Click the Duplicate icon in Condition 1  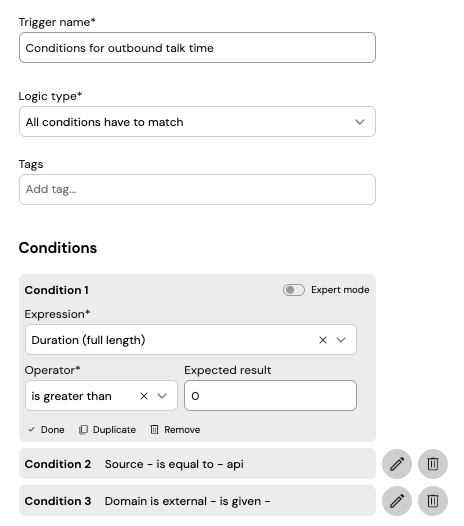point(83,430)
